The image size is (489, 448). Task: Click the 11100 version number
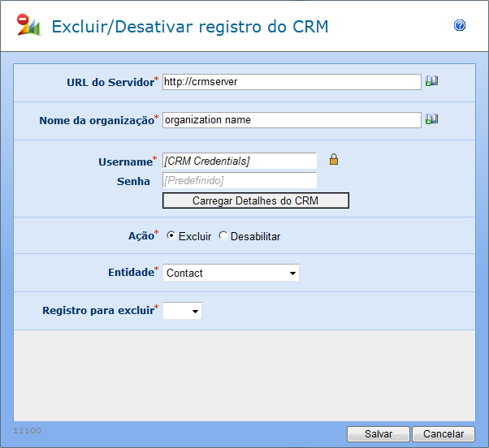[x=28, y=429]
